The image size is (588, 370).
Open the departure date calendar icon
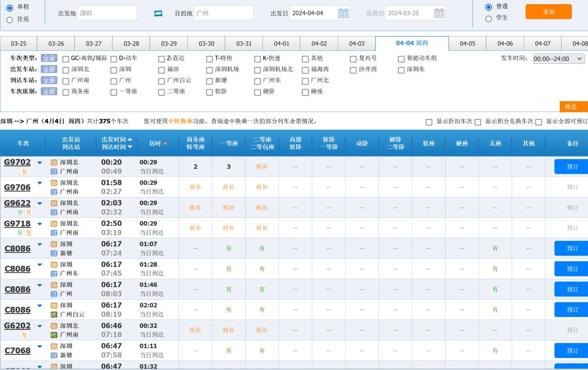[x=343, y=12]
